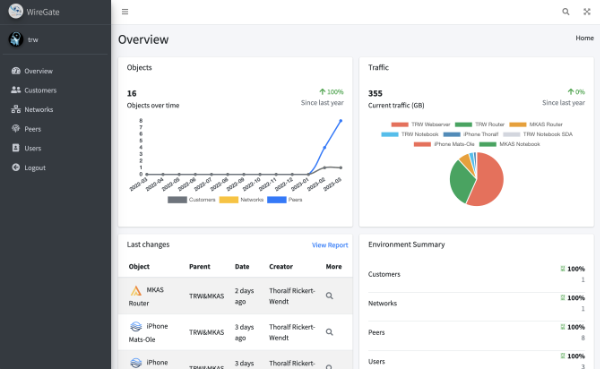Click the Parent column header

pyautogui.click(x=199, y=266)
